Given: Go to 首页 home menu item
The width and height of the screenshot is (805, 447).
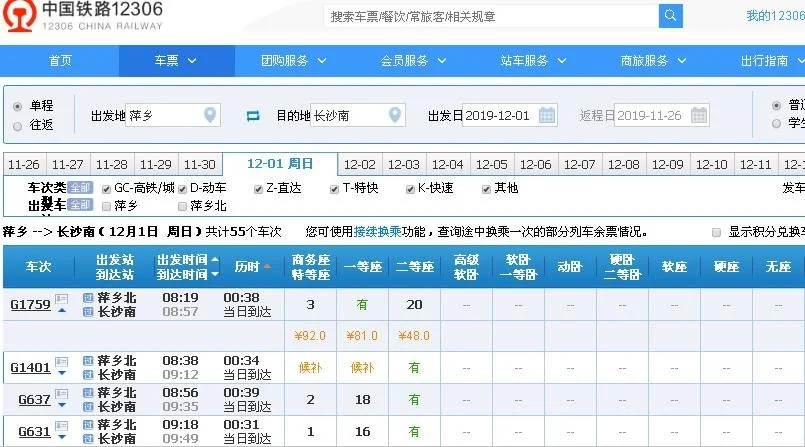Looking at the screenshot, I should [60, 61].
